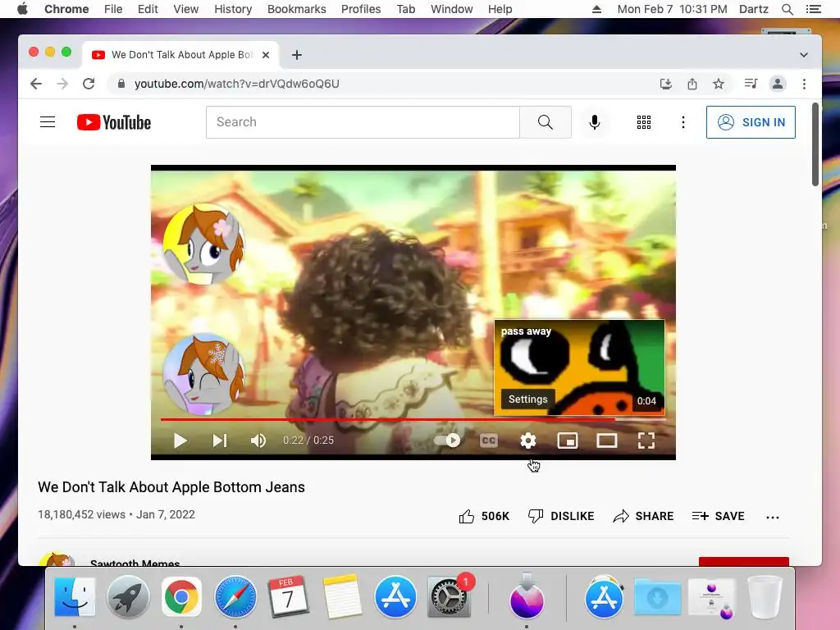
Task: Focus the YouTube Search field
Action: tap(363, 122)
